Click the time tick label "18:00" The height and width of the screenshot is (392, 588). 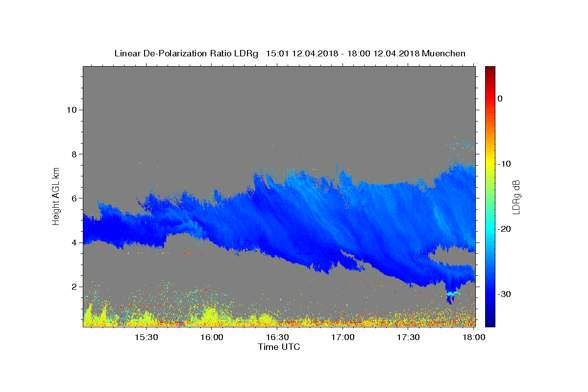(x=474, y=338)
